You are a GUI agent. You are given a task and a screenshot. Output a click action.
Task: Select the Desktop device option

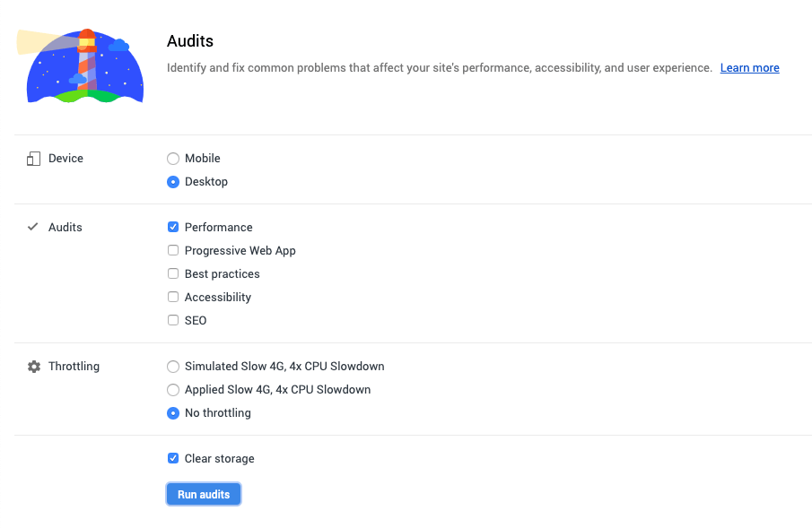[172, 181]
